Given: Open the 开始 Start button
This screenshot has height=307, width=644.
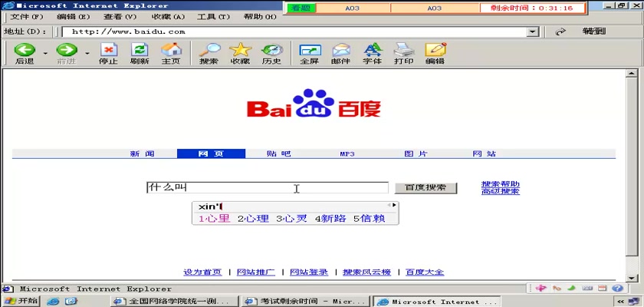Looking at the screenshot, I should pos(21,301).
